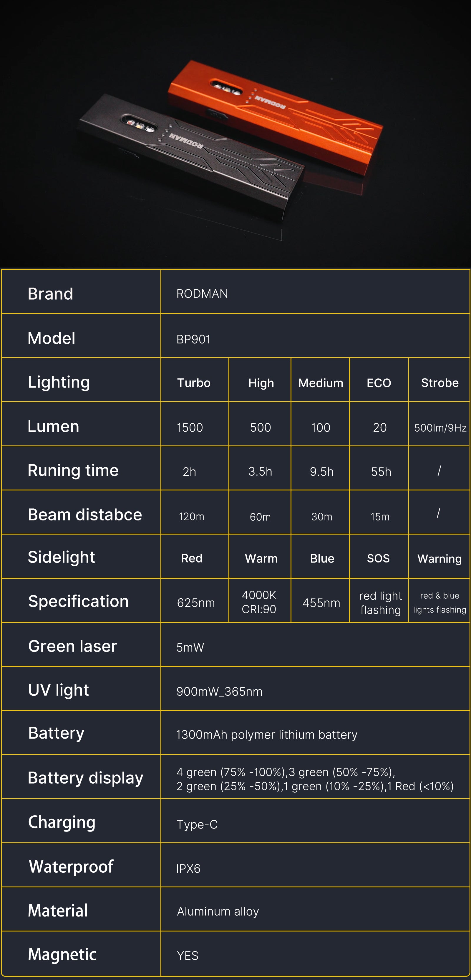471x980 pixels.
Task: Click the 55h running time cell
Action: click(381, 472)
